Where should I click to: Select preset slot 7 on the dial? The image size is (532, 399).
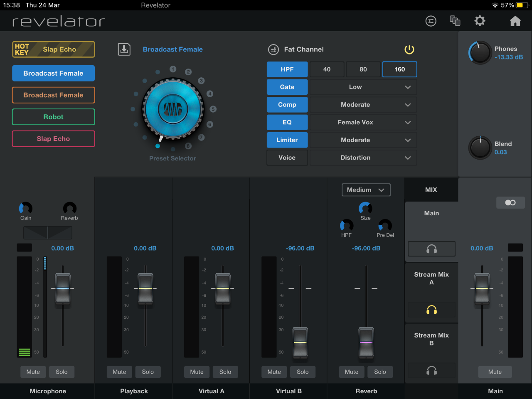(x=201, y=137)
